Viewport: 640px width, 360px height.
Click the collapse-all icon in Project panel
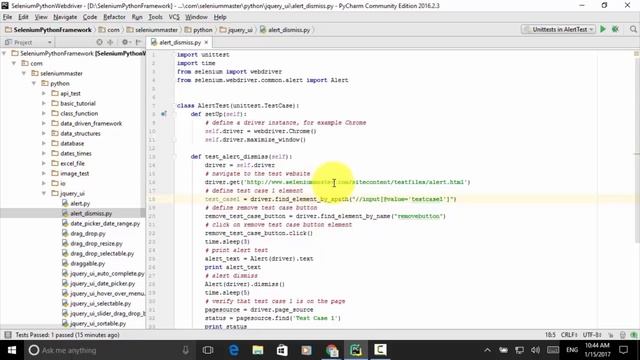point(110,42)
